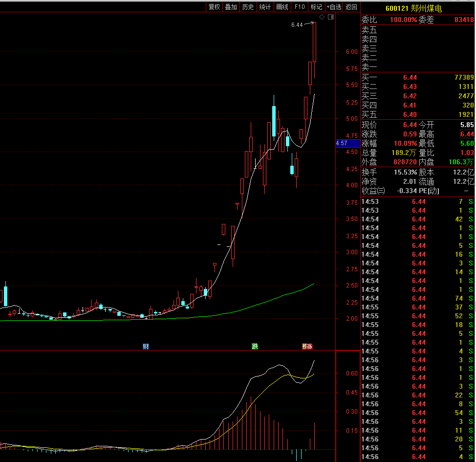
Task: Click the 6.00 price axis label
Action: (352, 52)
